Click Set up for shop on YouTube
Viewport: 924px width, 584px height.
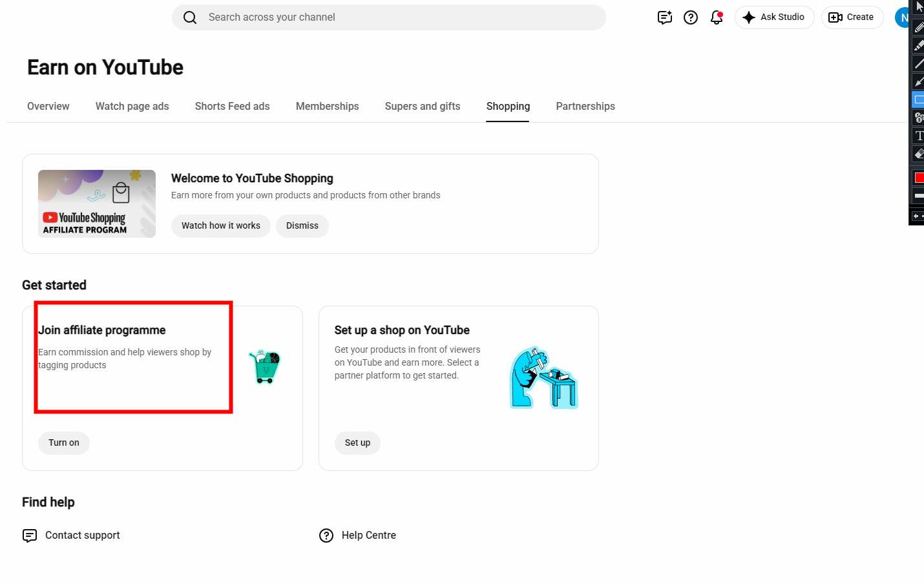pos(357,443)
